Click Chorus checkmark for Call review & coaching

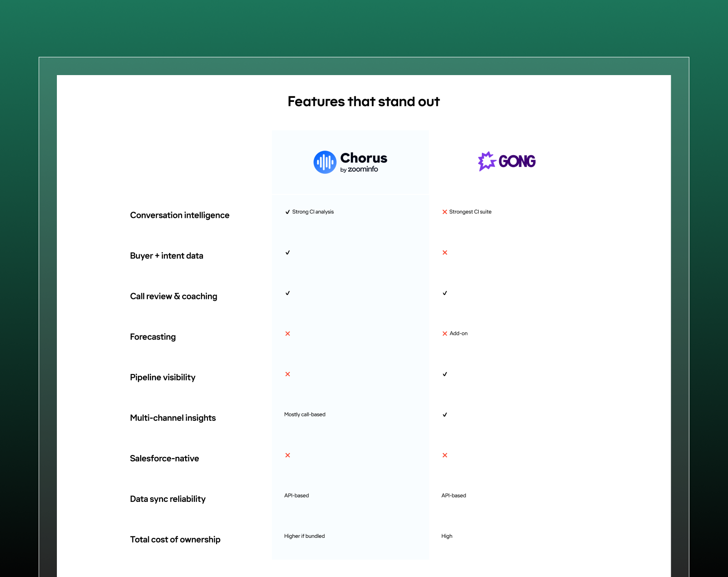(x=288, y=293)
